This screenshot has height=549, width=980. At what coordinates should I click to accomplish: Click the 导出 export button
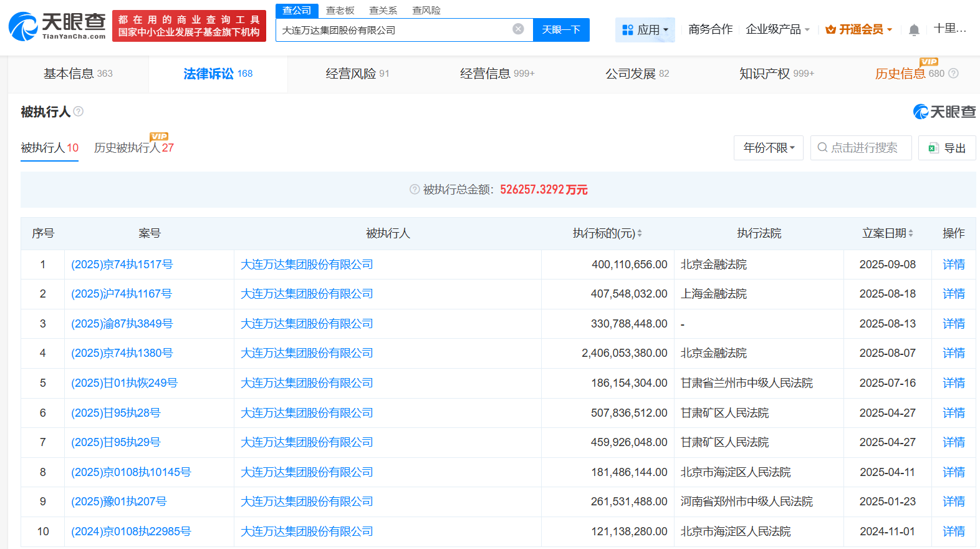[947, 148]
